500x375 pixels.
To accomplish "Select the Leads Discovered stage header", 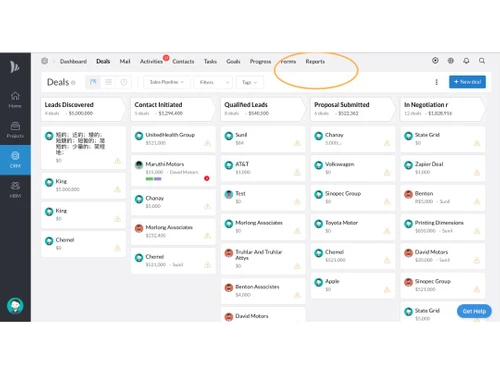I will coord(83,109).
